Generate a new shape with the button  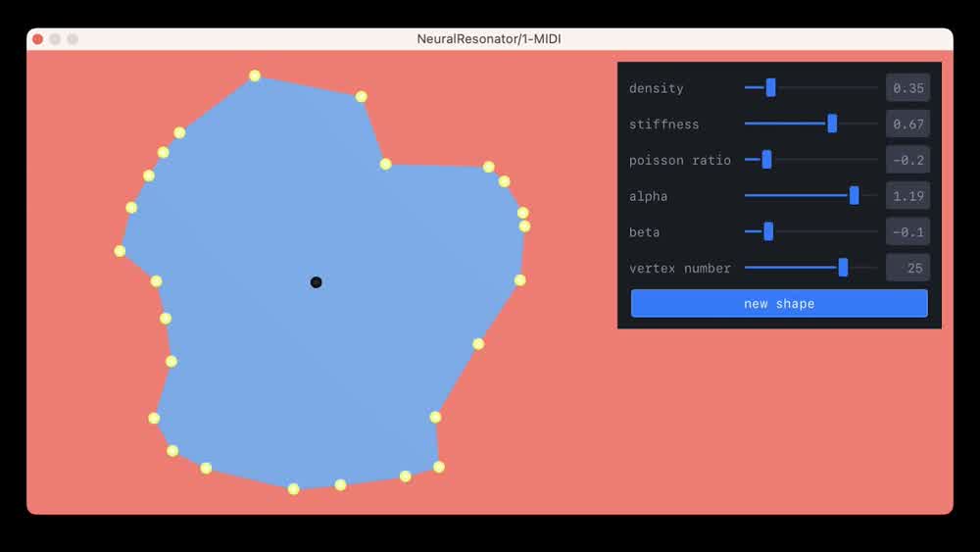coord(779,303)
